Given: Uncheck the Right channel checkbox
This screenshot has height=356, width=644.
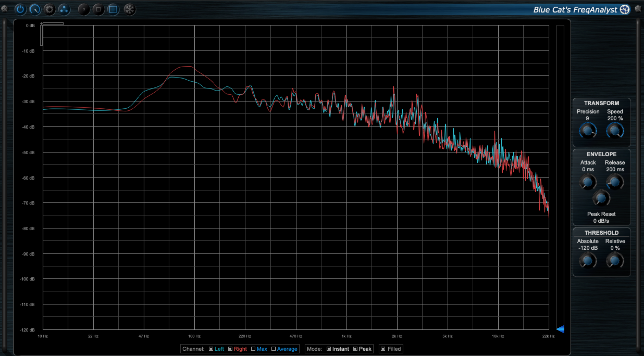Looking at the screenshot, I should coord(230,349).
